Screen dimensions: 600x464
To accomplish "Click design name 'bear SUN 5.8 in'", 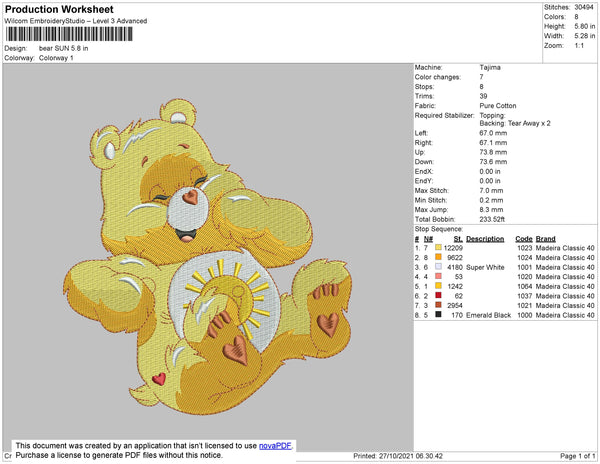I will (x=64, y=48).
